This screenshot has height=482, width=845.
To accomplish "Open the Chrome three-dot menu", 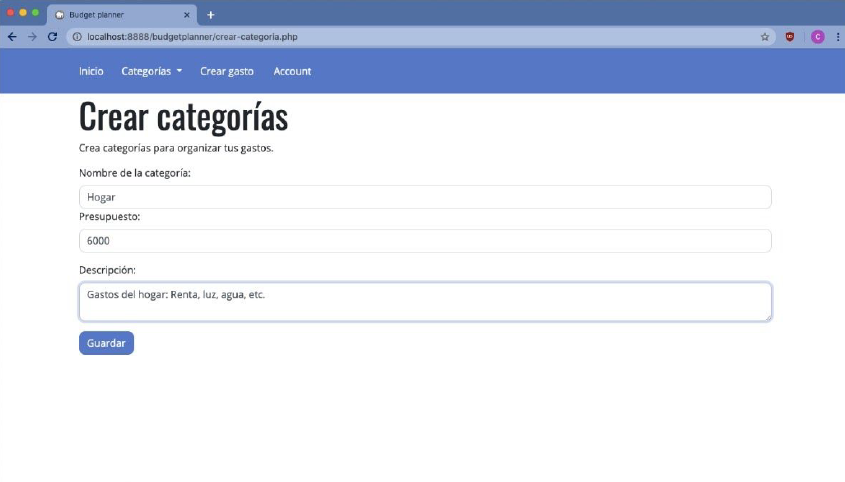I will pyautogui.click(x=836, y=37).
